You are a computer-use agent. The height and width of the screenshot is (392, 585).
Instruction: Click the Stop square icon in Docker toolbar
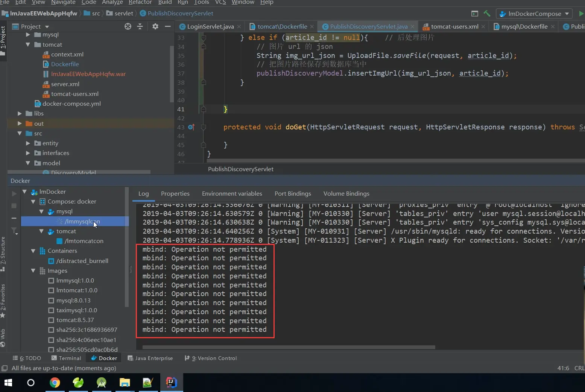14,206
